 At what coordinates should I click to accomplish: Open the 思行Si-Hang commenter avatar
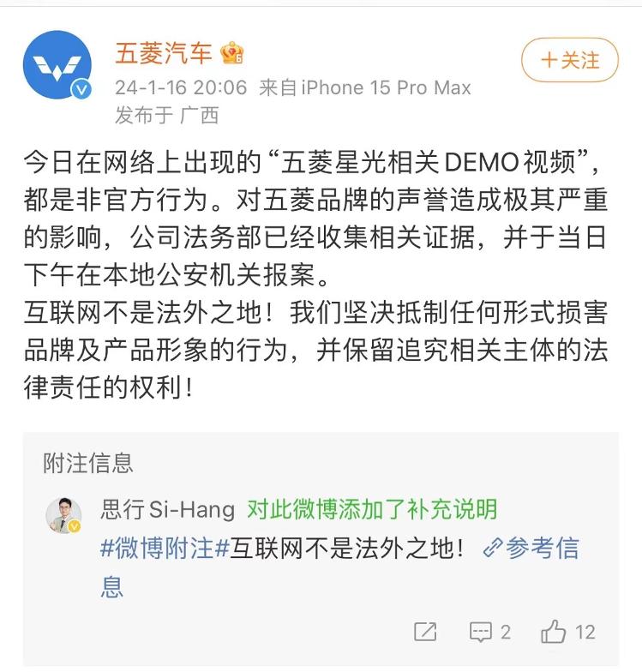click(63, 515)
